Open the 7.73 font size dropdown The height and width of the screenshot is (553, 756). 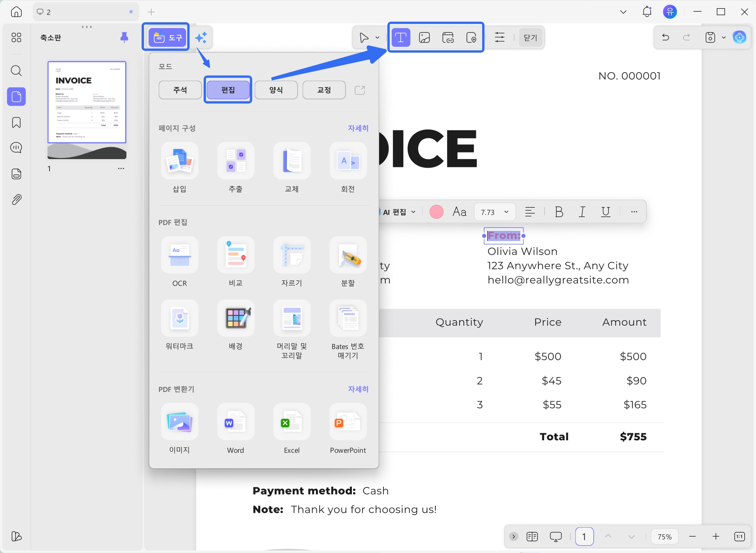(x=495, y=212)
